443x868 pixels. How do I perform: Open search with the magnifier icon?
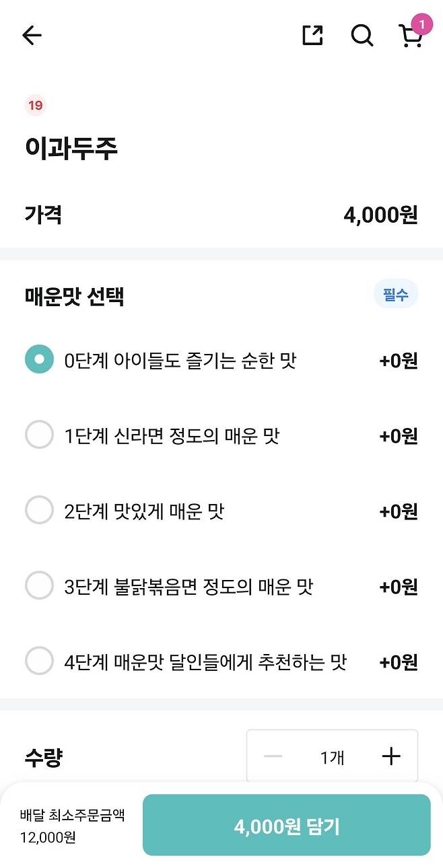point(362,35)
